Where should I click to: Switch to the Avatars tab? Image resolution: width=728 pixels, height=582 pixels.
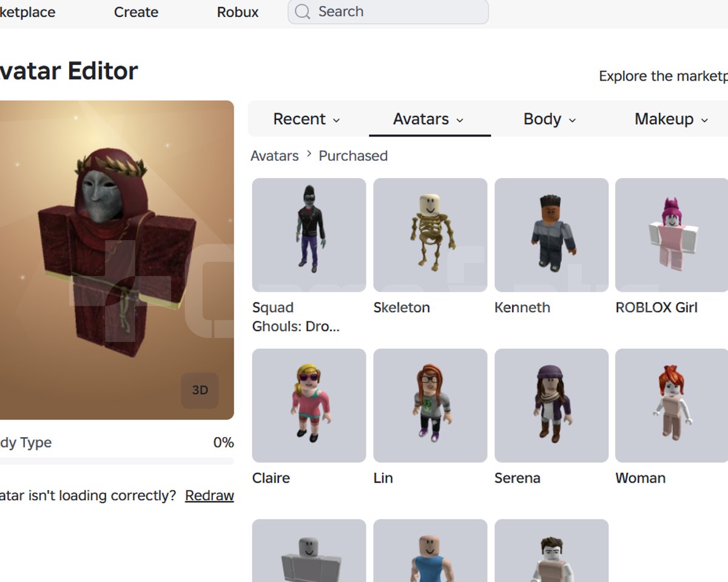[429, 119]
